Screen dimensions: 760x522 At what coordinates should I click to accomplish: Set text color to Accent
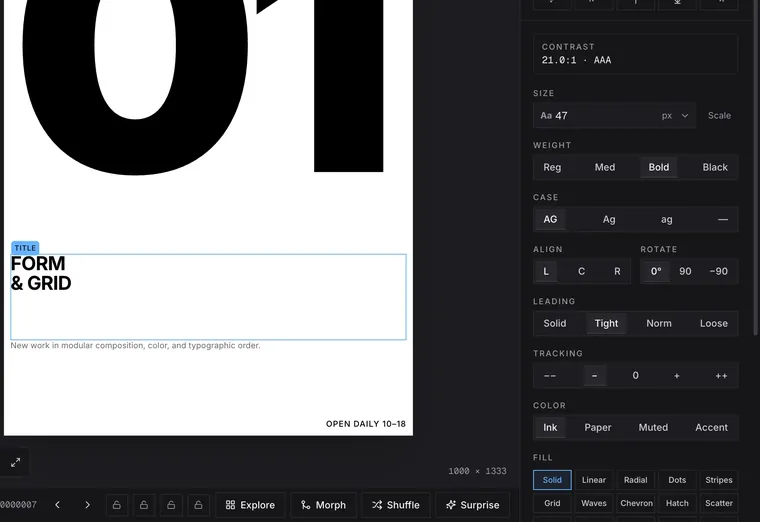tap(711, 427)
